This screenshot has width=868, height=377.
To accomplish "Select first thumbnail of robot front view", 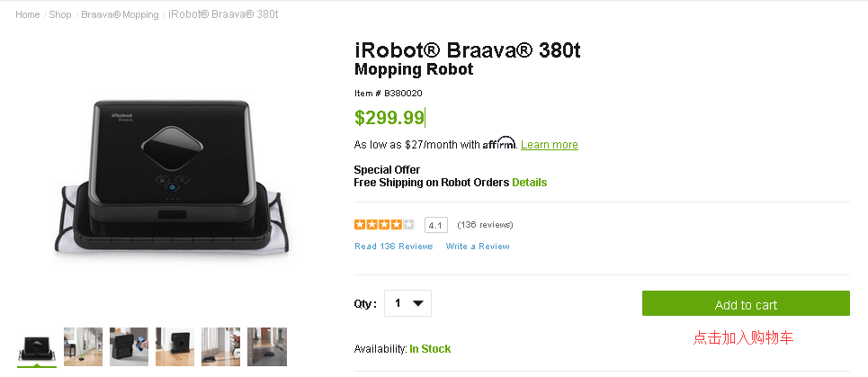I will click(x=38, y=346).
